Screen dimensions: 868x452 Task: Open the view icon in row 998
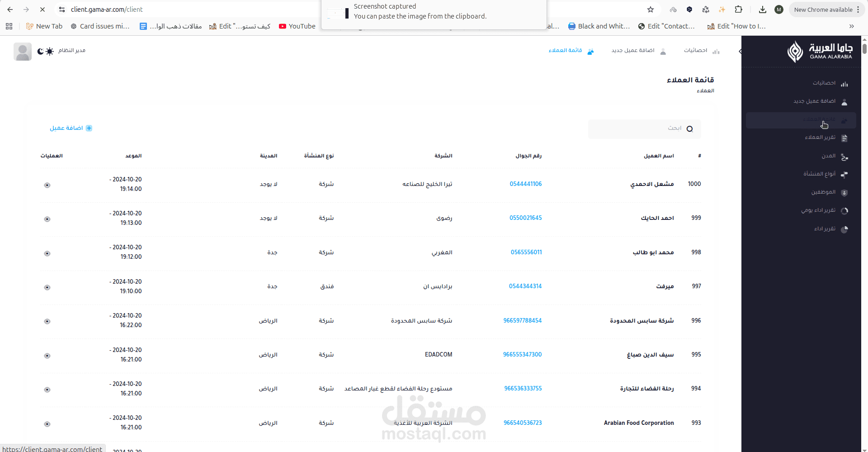47,253
